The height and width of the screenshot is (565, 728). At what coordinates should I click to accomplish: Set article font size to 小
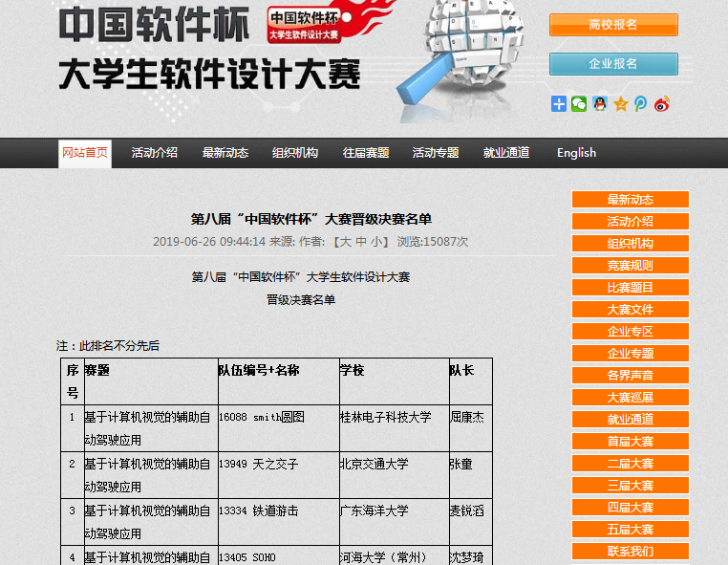379,242
